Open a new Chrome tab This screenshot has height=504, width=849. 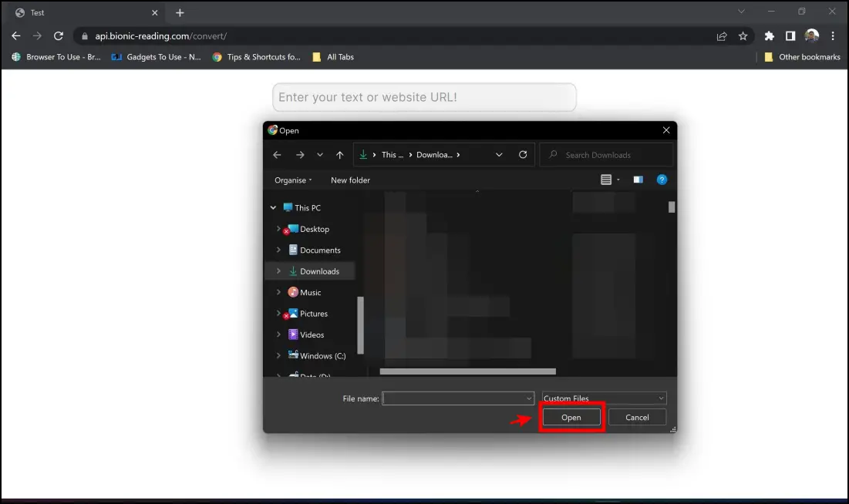pos(180,12)
